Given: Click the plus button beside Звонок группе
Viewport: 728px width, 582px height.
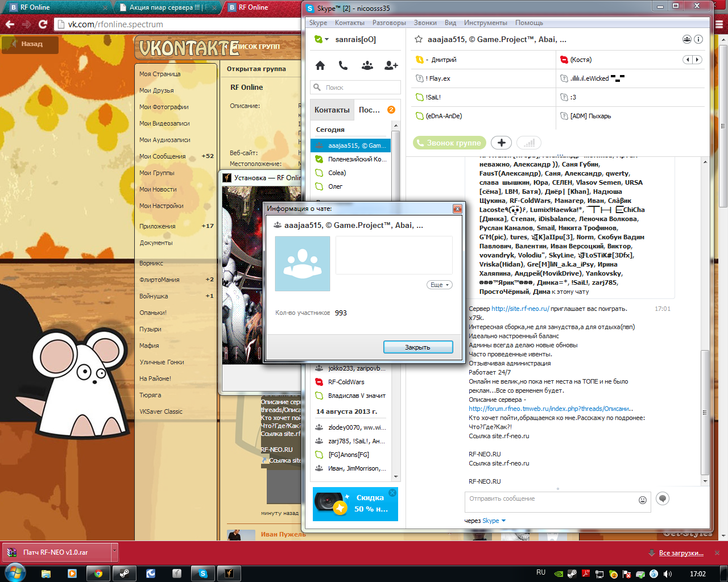Looking at the screenshot, I should pos(501,143).
